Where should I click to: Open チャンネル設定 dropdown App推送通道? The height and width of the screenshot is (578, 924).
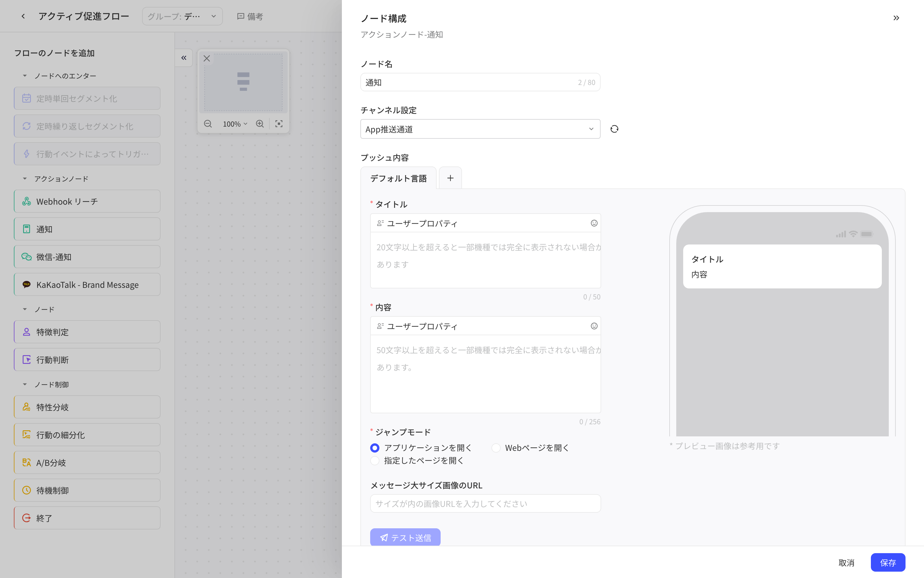coord(480,129)
